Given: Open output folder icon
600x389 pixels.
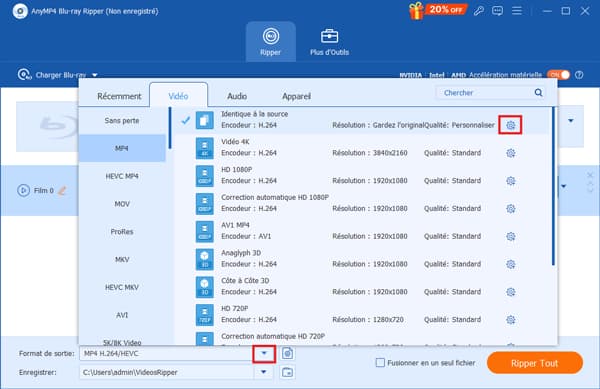Looking at the screenshot, I should click(287, 372).
